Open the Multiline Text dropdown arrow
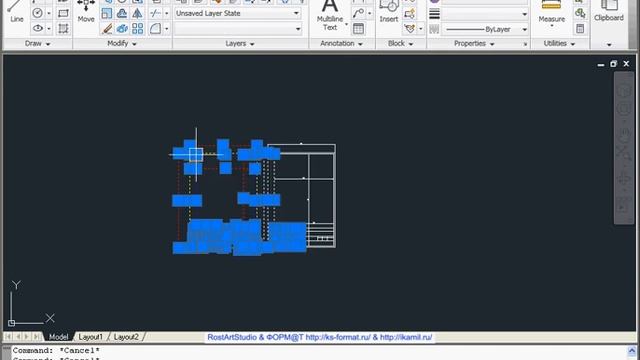Viewport: 640px width, 360px height. (347, 24)
